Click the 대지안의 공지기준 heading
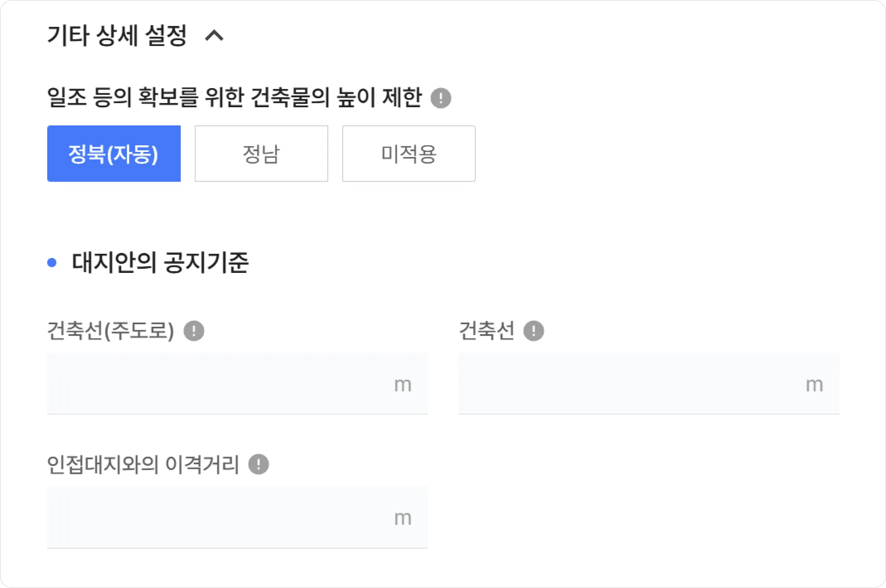886x588 pixels. click(x=160, y=262)
